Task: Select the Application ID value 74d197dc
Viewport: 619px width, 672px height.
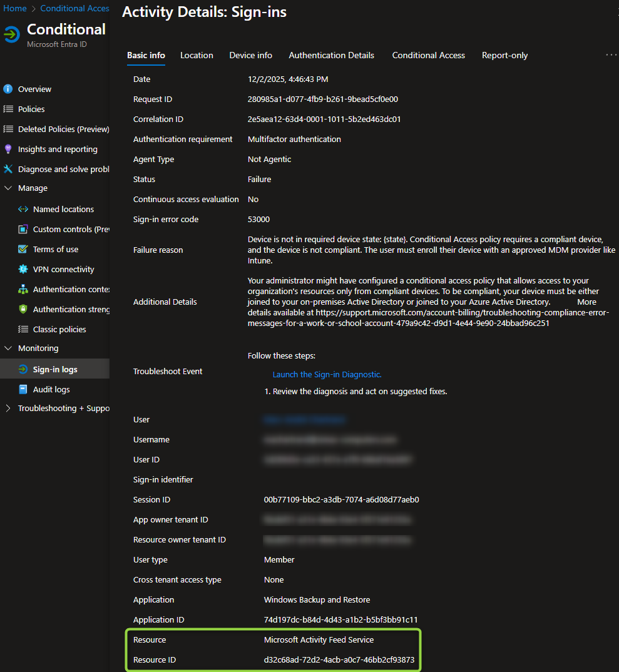Action: click(340, 619)
